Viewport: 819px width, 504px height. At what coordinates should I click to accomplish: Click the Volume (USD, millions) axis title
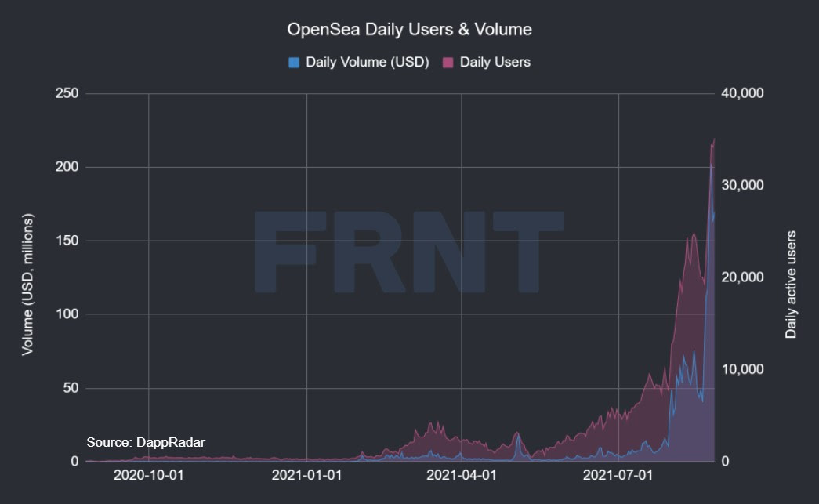point(28,284)
